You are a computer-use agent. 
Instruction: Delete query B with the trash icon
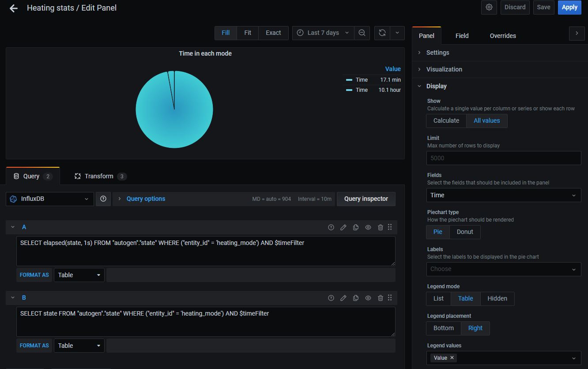pyautogui.click(x=380, y=297)
